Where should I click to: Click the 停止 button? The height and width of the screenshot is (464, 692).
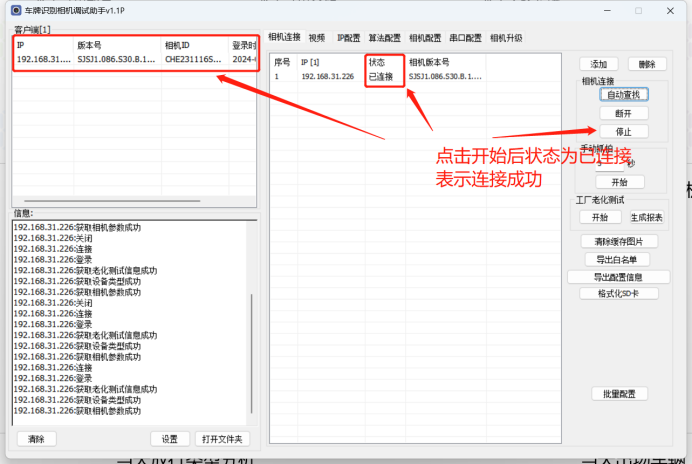pos(624,132)
